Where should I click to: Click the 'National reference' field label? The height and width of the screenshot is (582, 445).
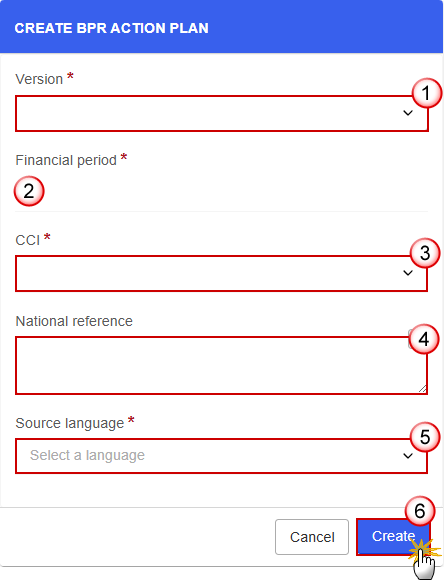[x=74, y=321]
